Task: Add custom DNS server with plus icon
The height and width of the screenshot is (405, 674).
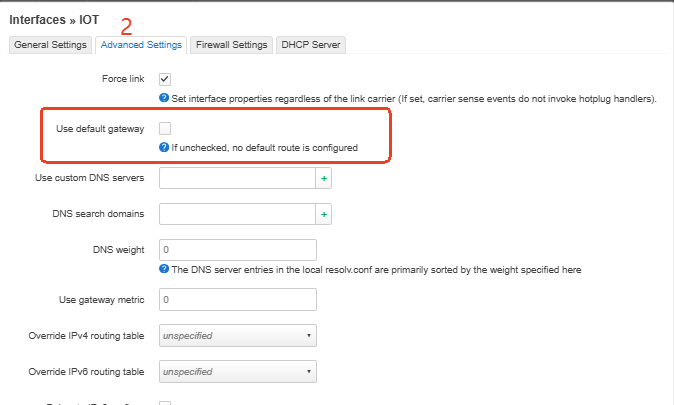Action: pos(324,178)
